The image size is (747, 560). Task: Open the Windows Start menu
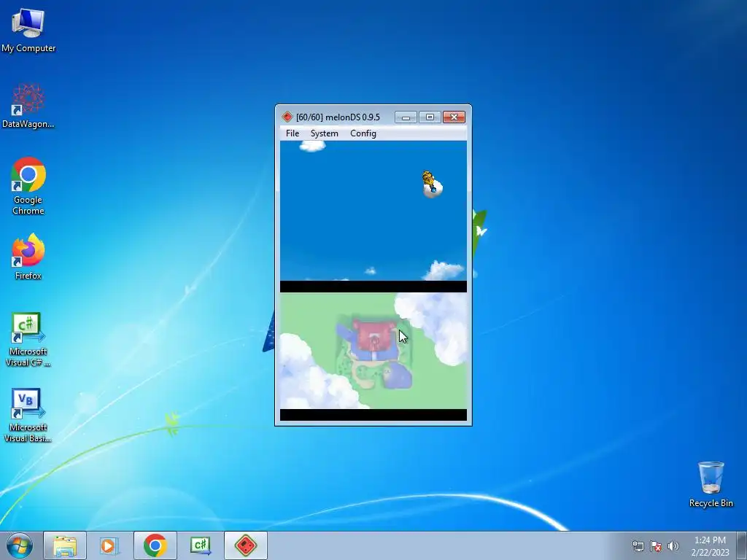pyautogui.click(x=20, y=545)
